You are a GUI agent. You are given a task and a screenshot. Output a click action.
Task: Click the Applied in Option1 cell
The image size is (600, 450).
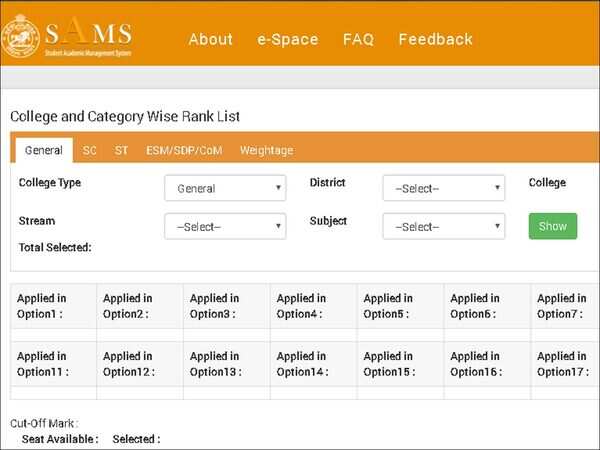point(53,306)
